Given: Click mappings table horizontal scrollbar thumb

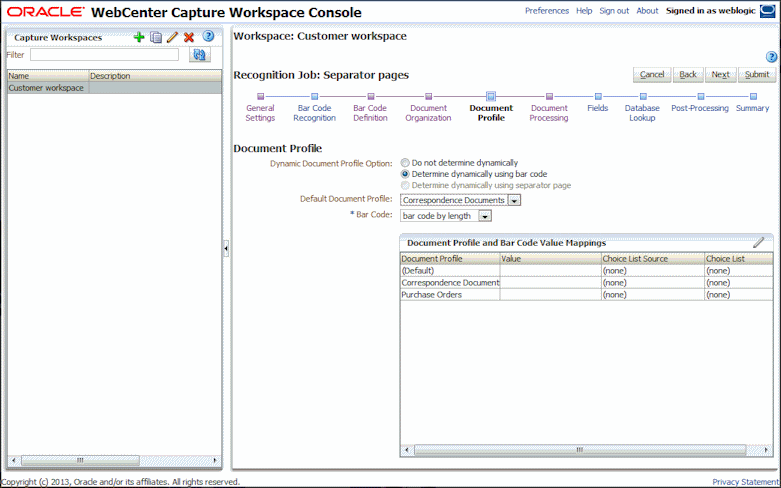Looking at the screenshot, I should [580, 450].
